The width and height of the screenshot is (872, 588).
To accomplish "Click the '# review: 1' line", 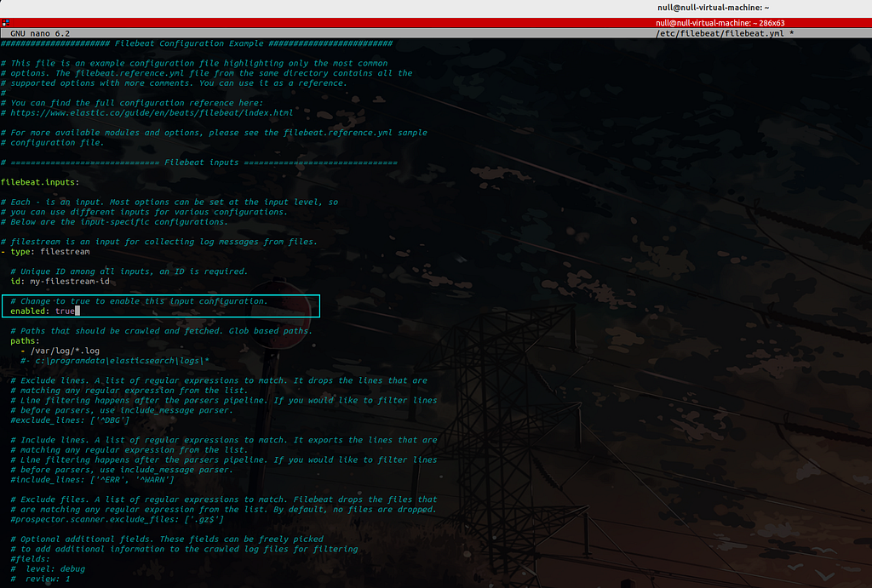I will pyautogui.click(x=40, y=579).
